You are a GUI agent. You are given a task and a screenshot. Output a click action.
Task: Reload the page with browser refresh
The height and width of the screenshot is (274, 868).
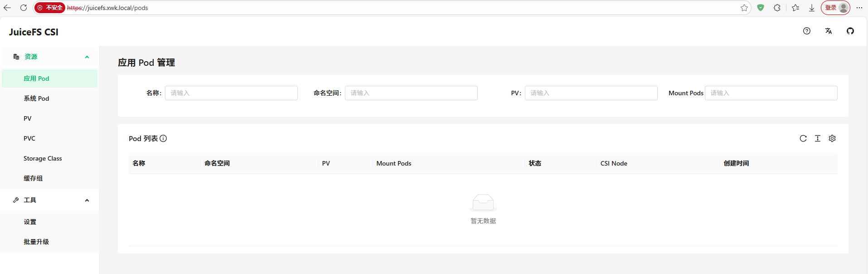24,8
